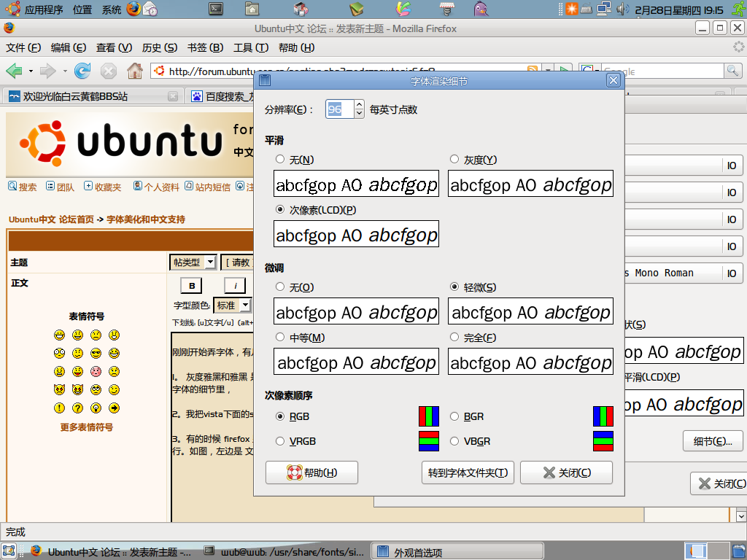Viewport: 747px width, 560px height.
Task: Click the show desktop icon in bottom panel
Action: 9,551
